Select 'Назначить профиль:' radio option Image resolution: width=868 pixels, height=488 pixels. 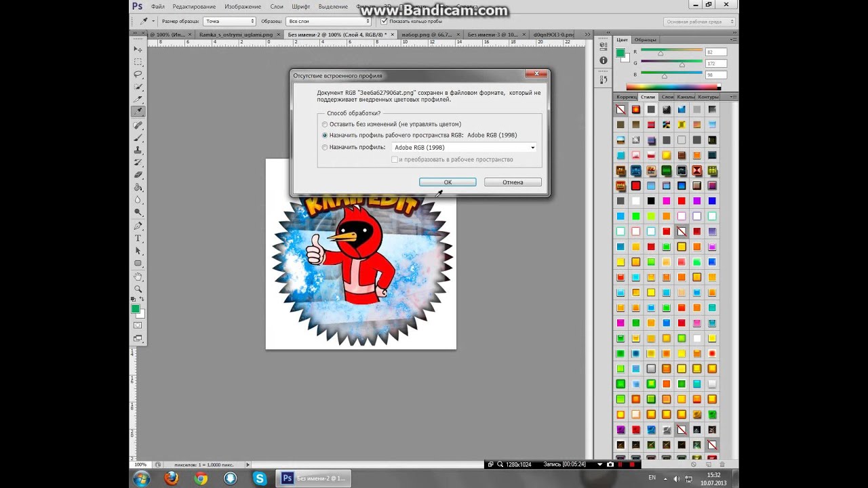(x=325, y=147)
